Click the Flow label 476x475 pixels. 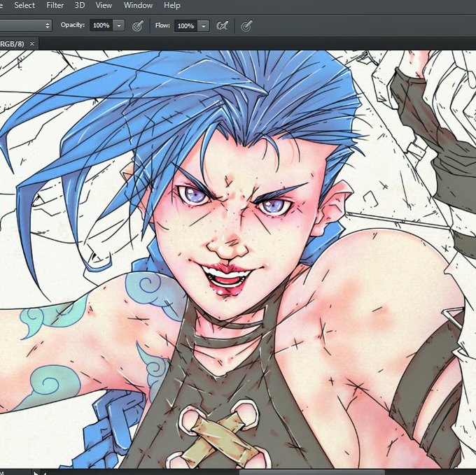(162, 25)
